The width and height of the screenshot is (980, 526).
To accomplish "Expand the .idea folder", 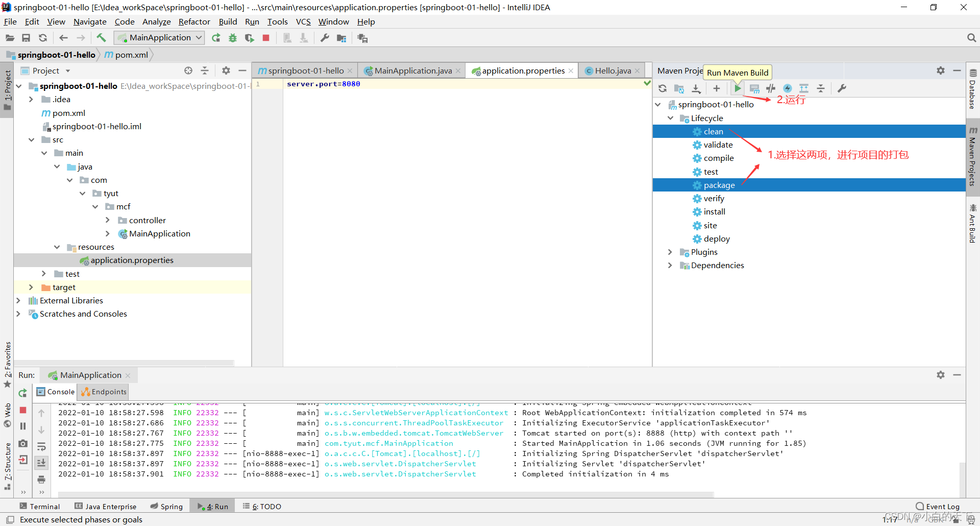I will [x=31, y=100].
